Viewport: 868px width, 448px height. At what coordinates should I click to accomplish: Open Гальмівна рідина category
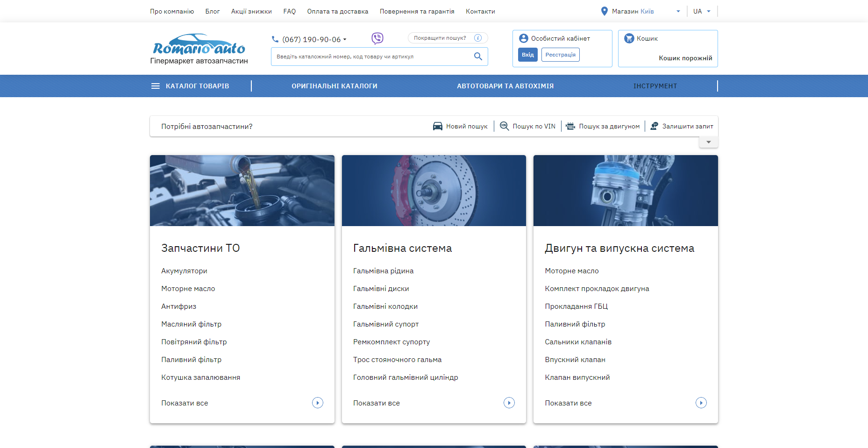384,271
